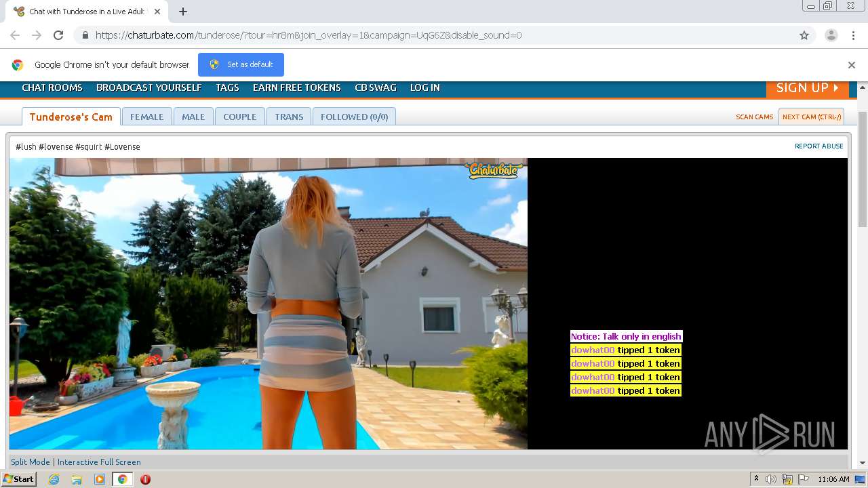Go forward using the browser forward arrow

pos(37,35)
